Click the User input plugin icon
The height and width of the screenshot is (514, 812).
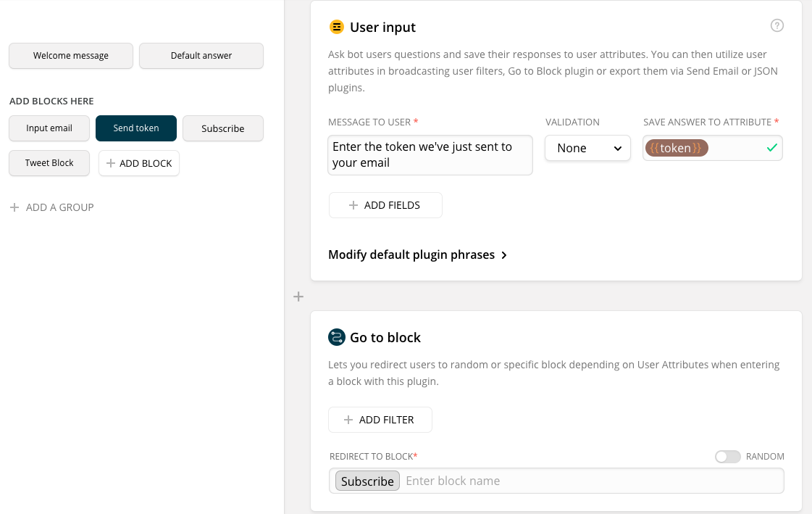coord(336,28)
